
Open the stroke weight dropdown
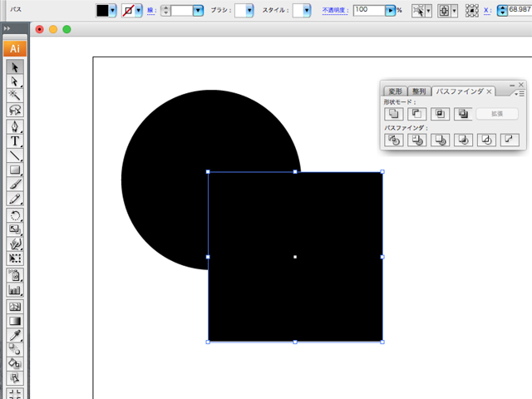coord(198,11)
